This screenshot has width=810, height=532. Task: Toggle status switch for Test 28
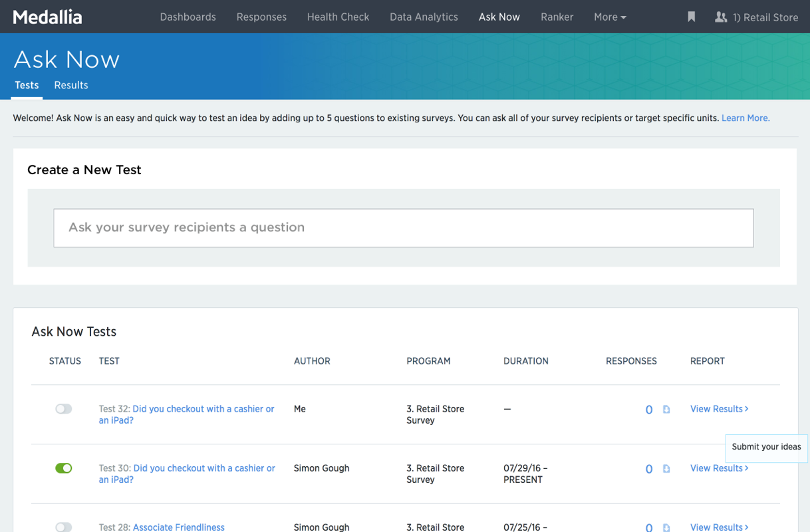pyautogui.click(x=64, y=527)
